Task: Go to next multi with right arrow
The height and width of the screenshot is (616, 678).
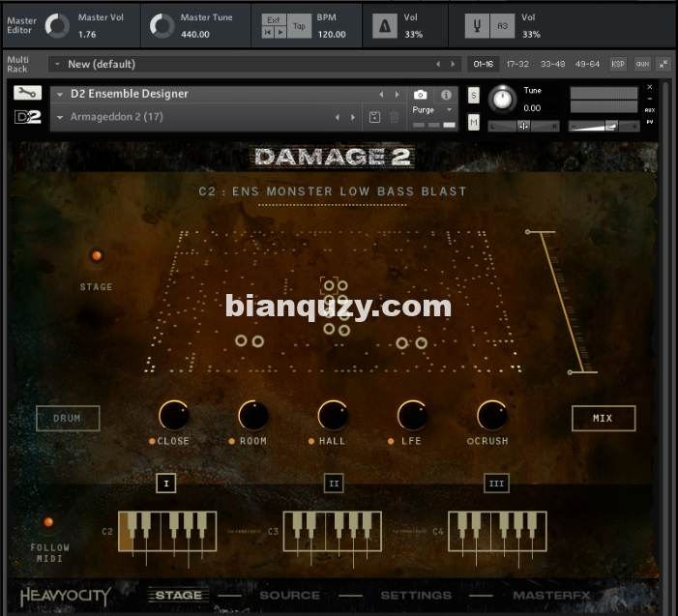Action: pyautogui.click(x=453, y=64)
